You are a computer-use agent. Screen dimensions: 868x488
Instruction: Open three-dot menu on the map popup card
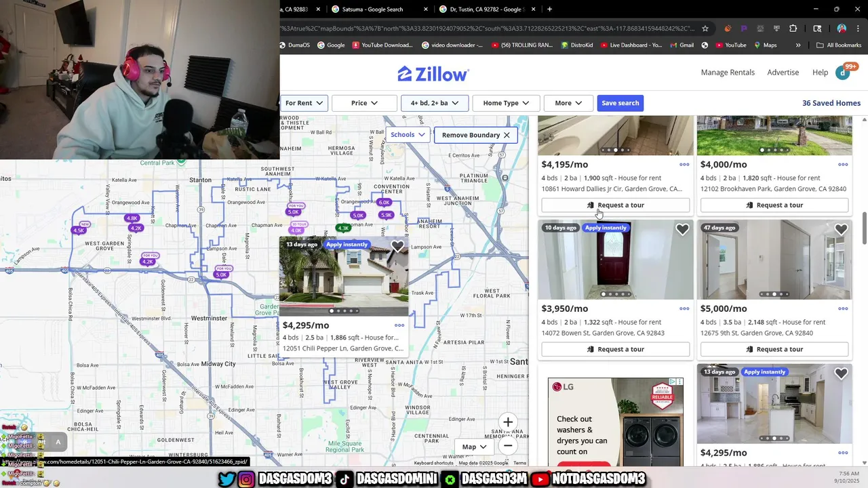point(399,325)
